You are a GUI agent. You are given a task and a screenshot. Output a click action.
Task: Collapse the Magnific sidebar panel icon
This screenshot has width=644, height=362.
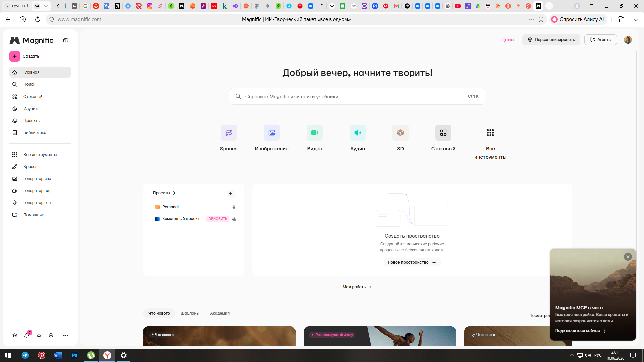(66, 40)
